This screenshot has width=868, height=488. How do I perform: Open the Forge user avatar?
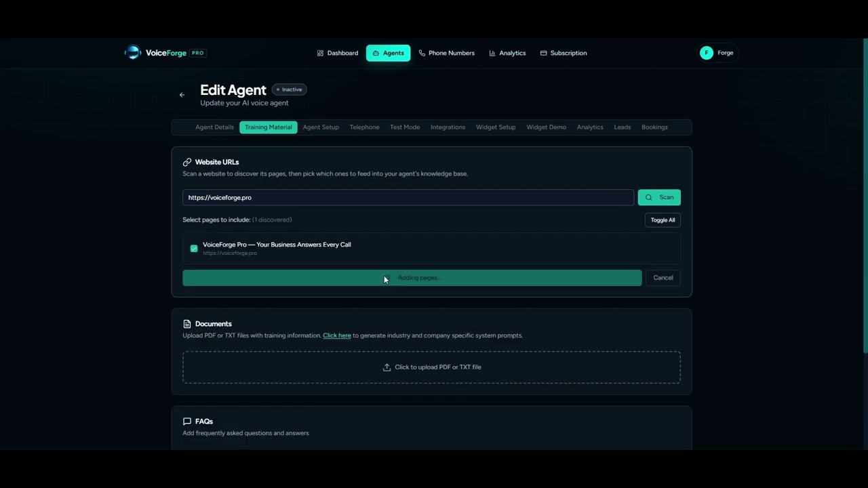tap(707, 53)
